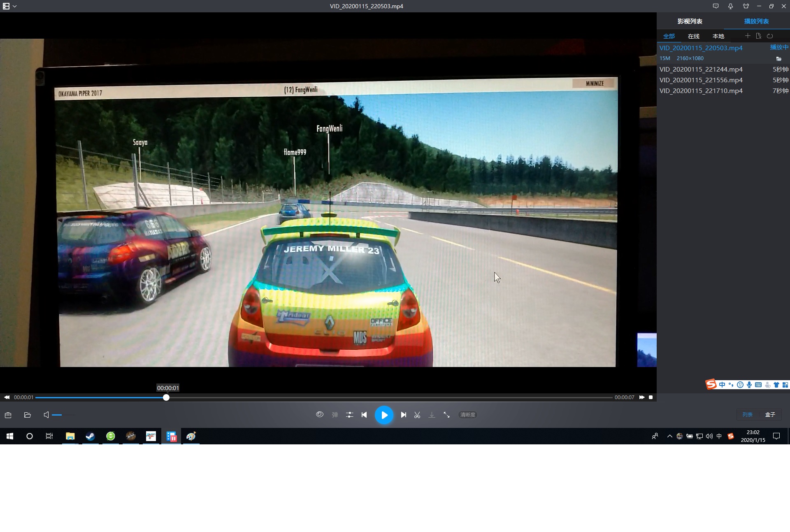Screen dimensions: 790x532
Task: Toggle the eye-protection (eye) icon
Action: (x=320, y=415)
